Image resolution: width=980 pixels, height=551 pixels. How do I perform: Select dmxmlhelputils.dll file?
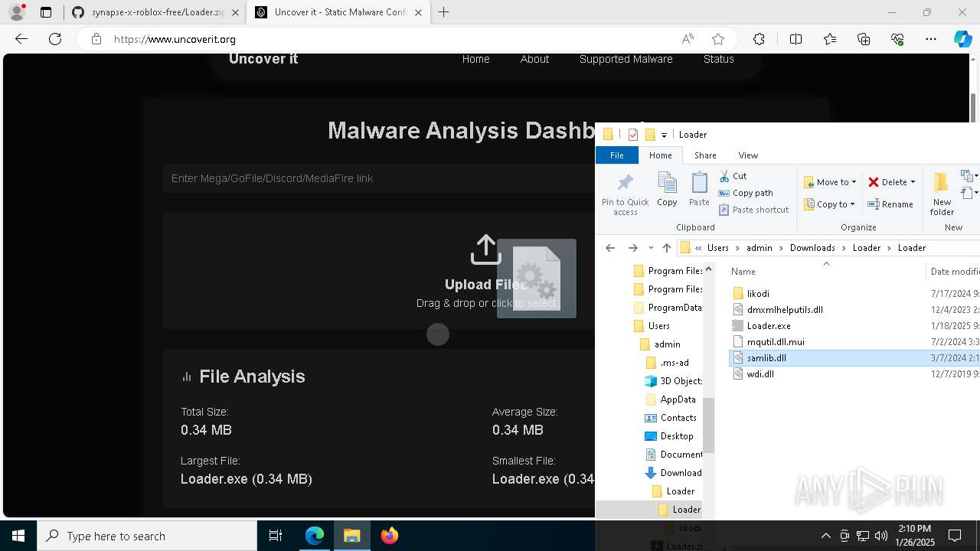pyautogui.click(x=785, y=309)
